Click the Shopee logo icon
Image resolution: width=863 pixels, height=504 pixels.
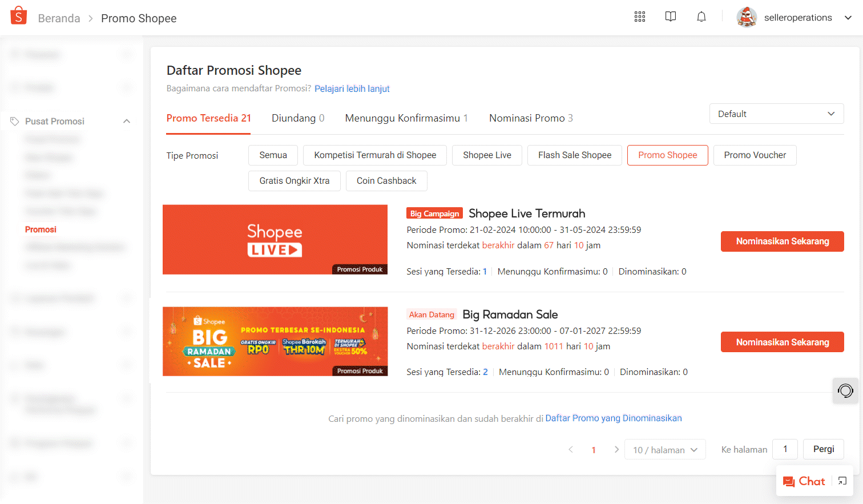[x=19, y=16]
